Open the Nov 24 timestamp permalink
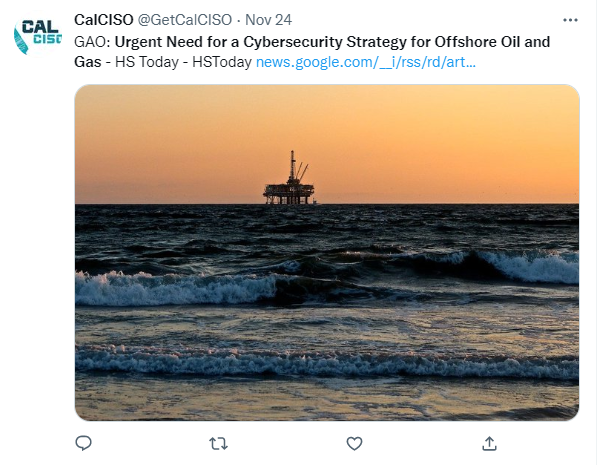The height and width of the screenshot is (465, 615). (268, 20)
